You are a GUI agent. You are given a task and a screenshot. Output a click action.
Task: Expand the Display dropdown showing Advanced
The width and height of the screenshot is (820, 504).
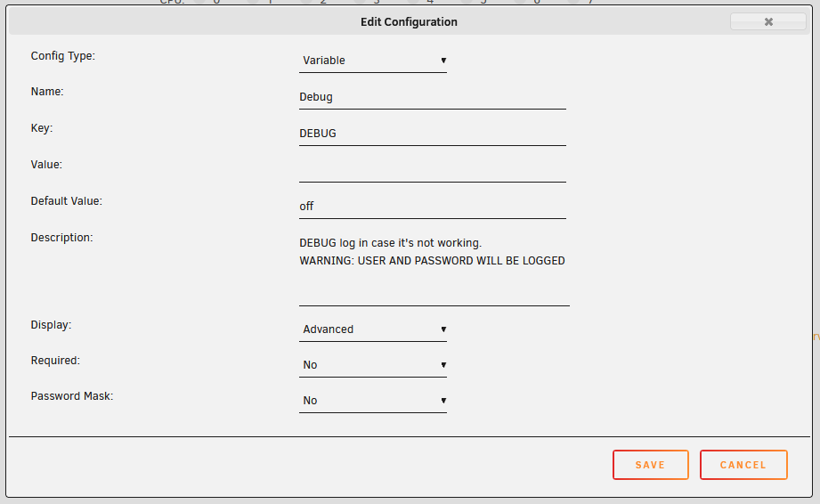373,329
